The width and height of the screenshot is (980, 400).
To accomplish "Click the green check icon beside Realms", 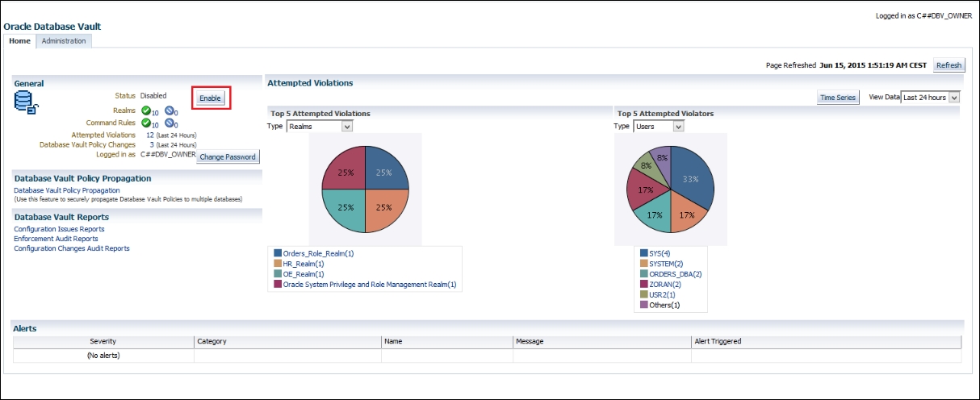I will 145,110.
